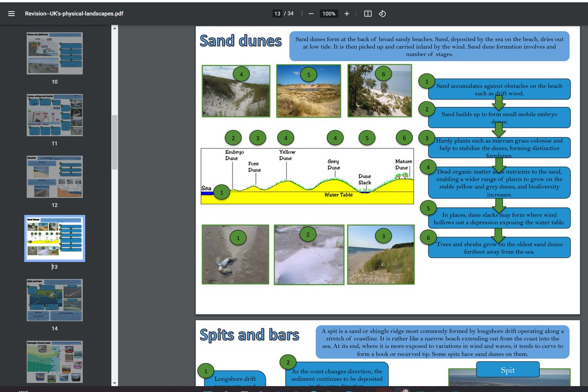Open page 11 from the thumbnail panel
Screen dimensions: 588x392
click(x=54, y=115)
